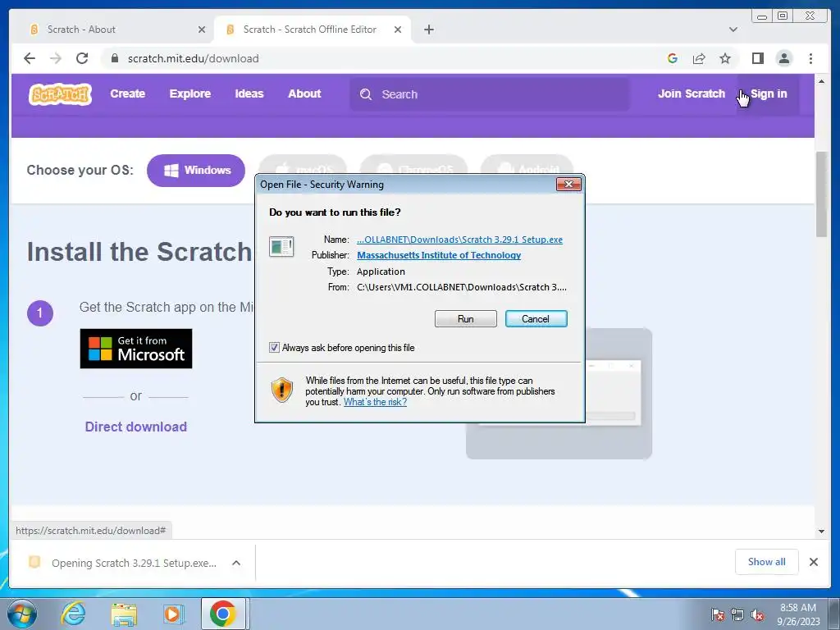This screenshot has width=840, height=630.
Task: Share this page via share icon
Action: coord(699,58)
